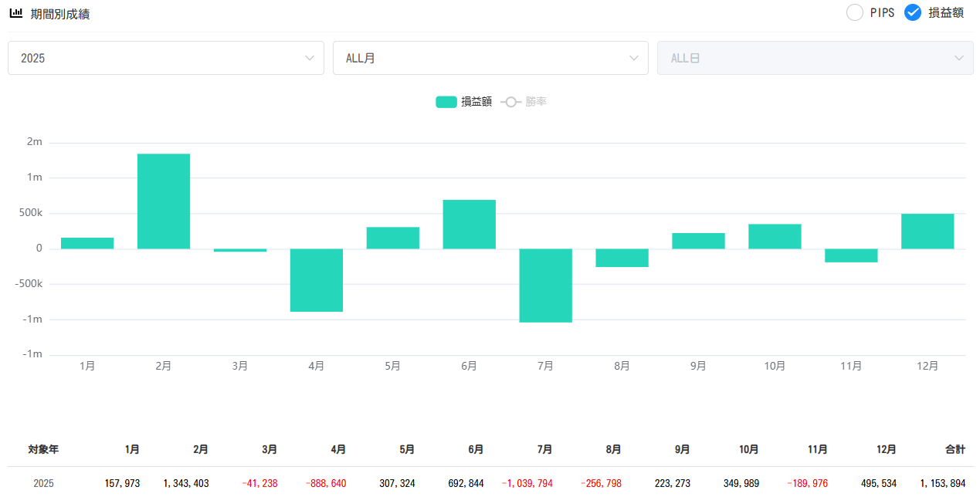Image resolution: width=980 pixels, height=497 pixels.
Task: Click the 692,844 June value
Action: 466,484
